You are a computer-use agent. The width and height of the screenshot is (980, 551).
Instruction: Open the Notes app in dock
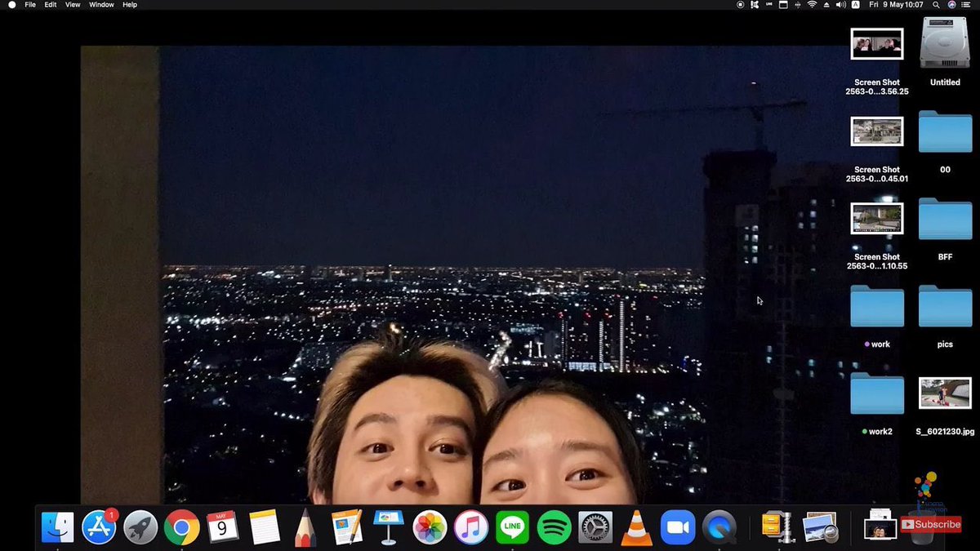coord(265,528)
